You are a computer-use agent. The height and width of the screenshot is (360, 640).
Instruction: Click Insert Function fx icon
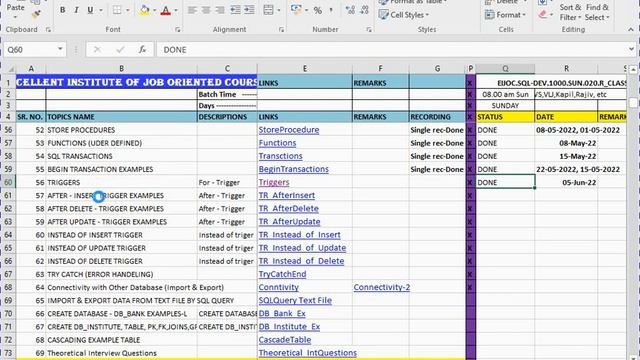[142, 49]
